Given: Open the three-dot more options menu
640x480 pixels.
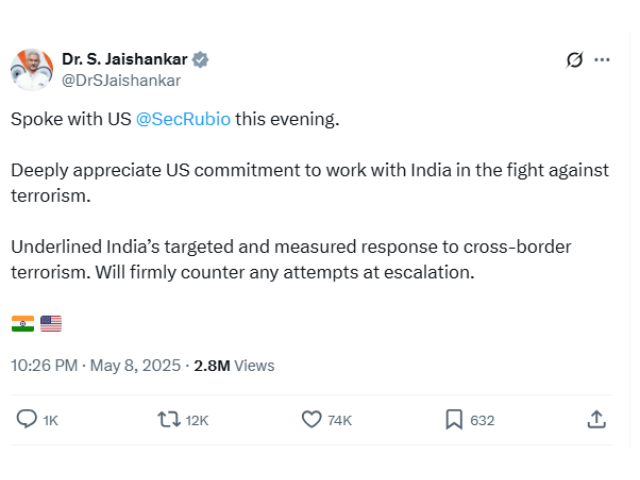Looking at the screenshot, I should point(602,60).
